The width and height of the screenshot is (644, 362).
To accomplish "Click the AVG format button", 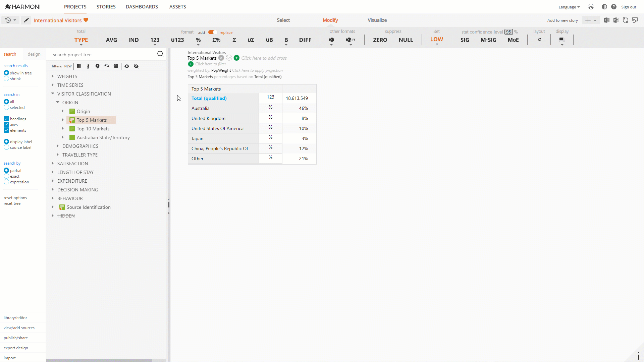I will [111, 40].
